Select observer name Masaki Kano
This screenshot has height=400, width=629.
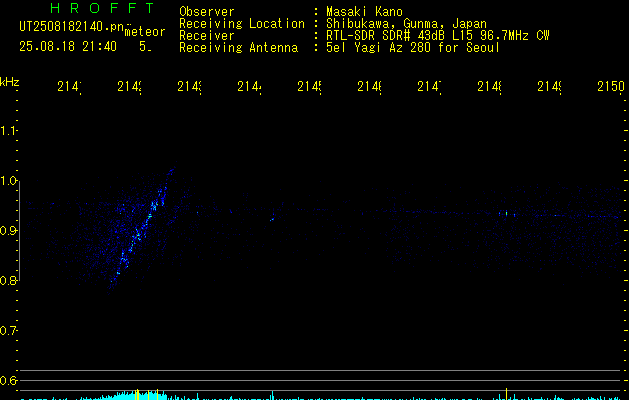[x=364, y=11]
